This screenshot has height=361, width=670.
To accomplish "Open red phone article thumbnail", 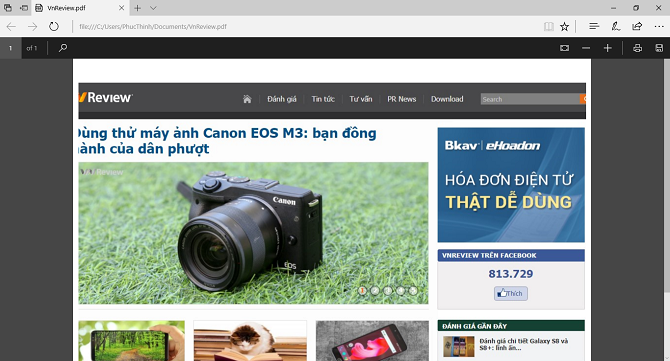I will pyautogui.click(x=372, y=341).
